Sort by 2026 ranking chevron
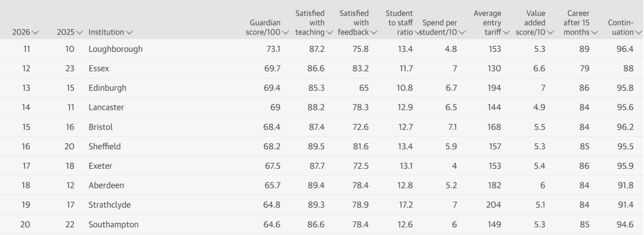644x235 pixels. coord(35,32)
